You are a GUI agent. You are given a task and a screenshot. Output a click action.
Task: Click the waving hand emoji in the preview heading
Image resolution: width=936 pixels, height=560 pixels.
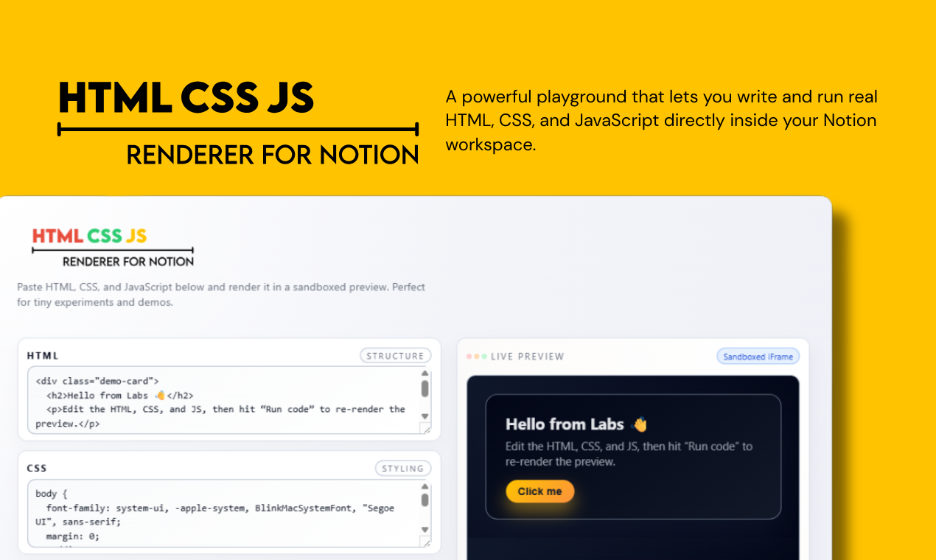tap(640, 424)
